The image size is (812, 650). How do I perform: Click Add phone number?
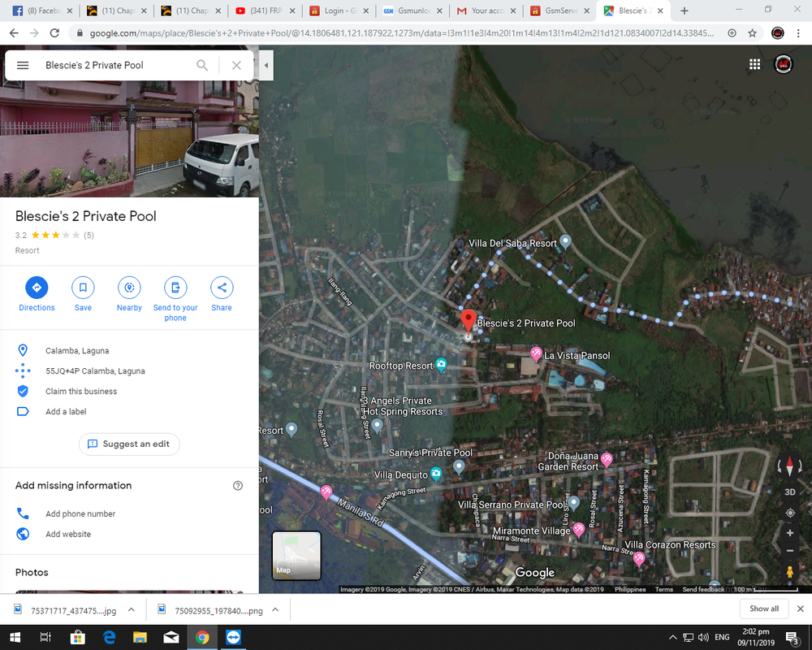coord(129,513)
